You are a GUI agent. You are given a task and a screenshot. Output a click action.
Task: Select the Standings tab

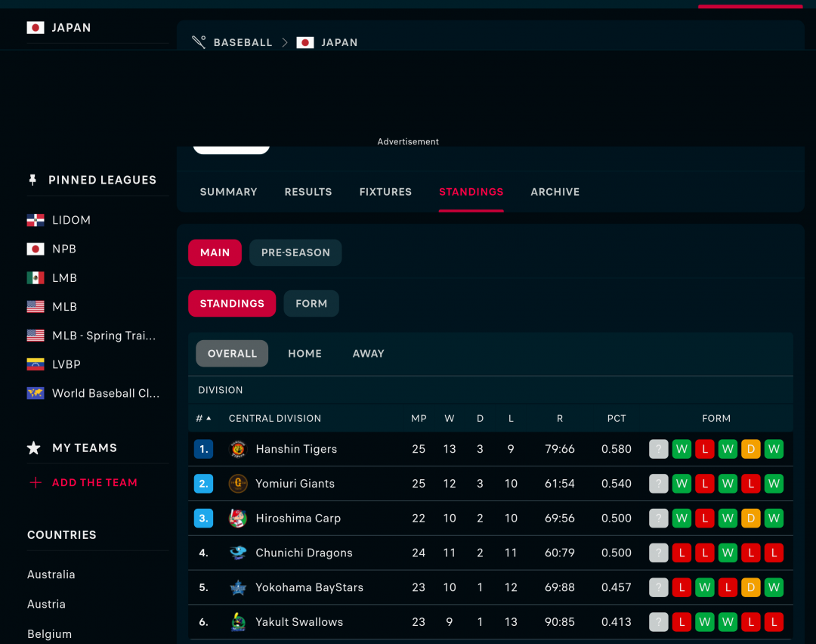[471, 192]
